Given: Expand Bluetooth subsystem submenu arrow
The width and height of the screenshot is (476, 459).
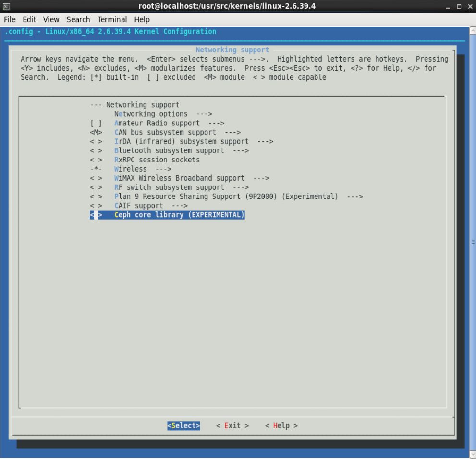Looking at the screenshot, I should (241, 150).
